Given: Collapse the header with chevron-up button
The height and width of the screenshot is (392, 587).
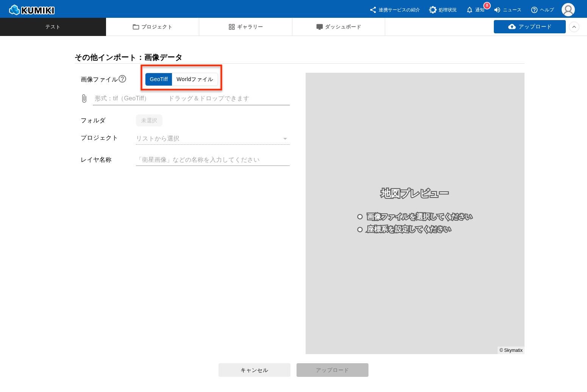Looking at the screenshot, I should (x=574, y=27).
